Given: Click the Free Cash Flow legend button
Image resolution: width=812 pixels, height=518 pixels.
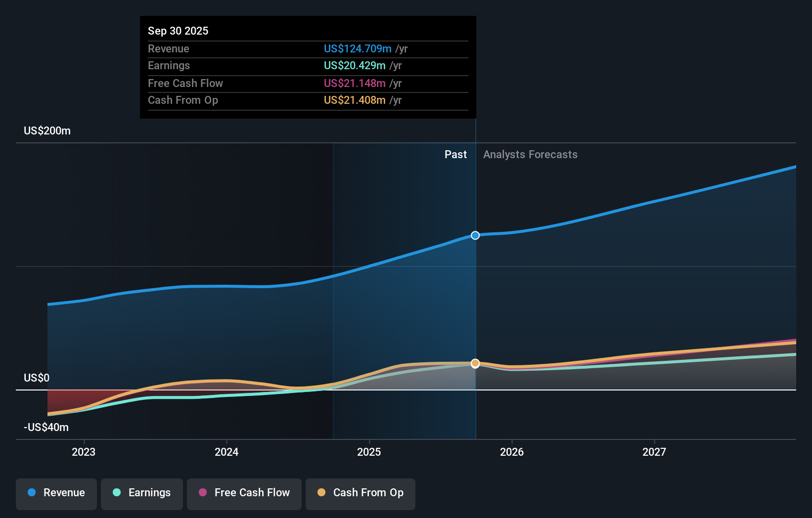Looking at the screenshot, I should pyautogui.click(x=244, y=493).
